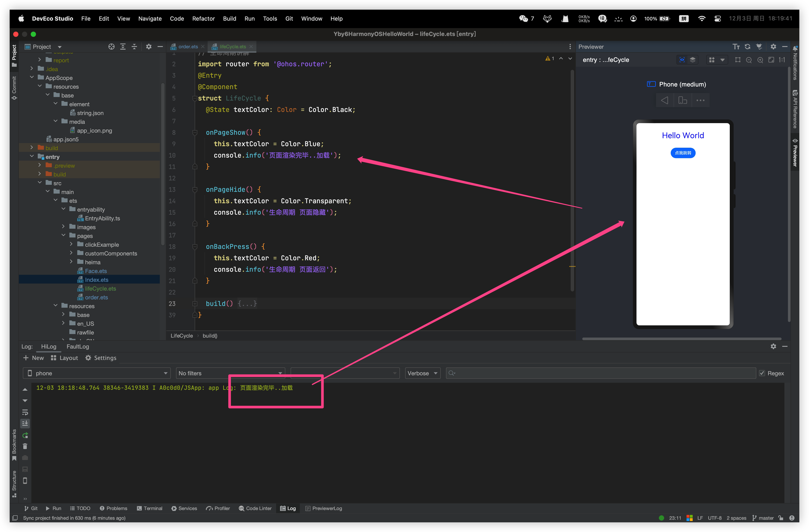Collapse all in Project panel

point(134,47)
